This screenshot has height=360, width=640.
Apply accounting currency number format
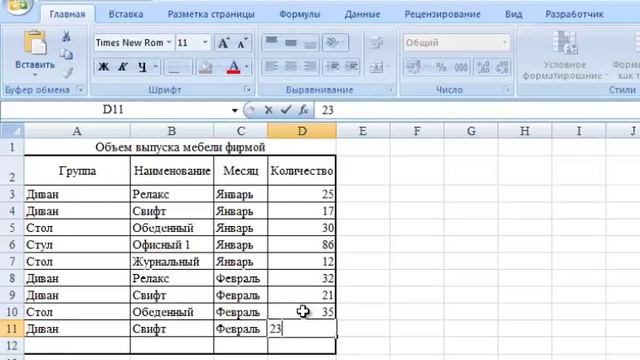pos(413,67)
